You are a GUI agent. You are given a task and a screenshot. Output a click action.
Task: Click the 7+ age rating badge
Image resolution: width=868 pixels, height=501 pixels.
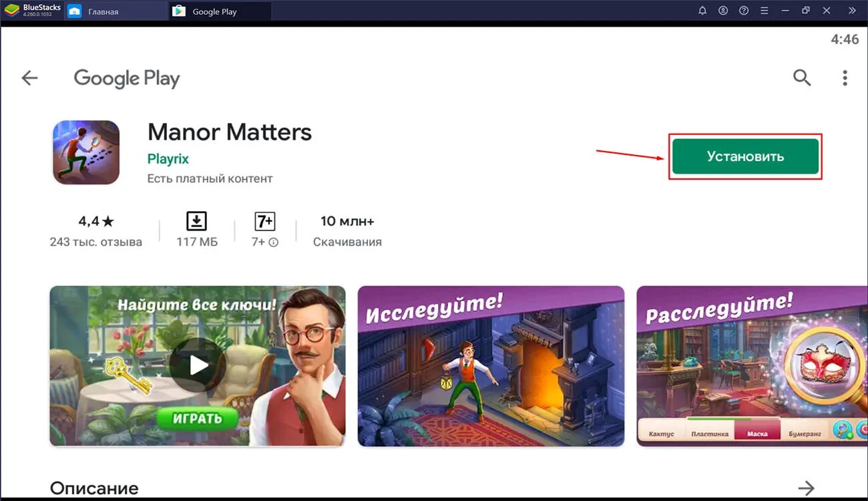coord(265,221)
